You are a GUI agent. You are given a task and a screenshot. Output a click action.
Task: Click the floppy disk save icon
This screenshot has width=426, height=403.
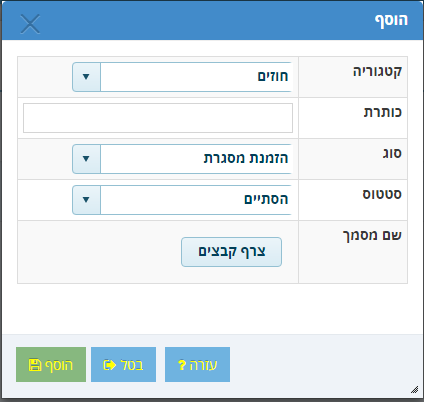coord(35,365)
